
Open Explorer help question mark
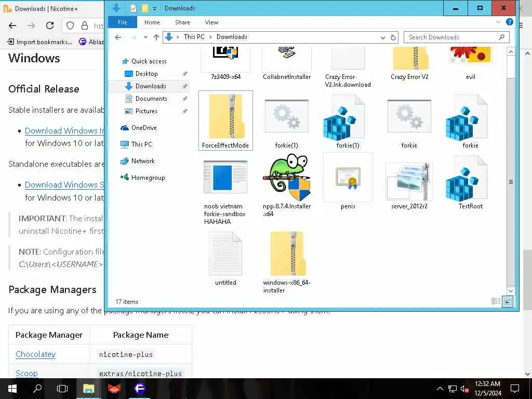point(509,22)
